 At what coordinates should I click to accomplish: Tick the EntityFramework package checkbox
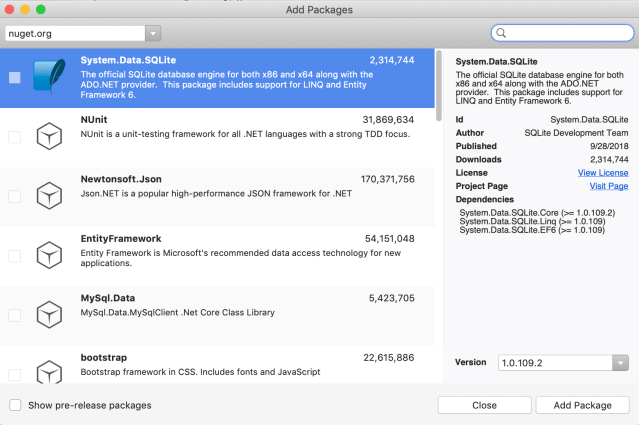pos(15,255)
